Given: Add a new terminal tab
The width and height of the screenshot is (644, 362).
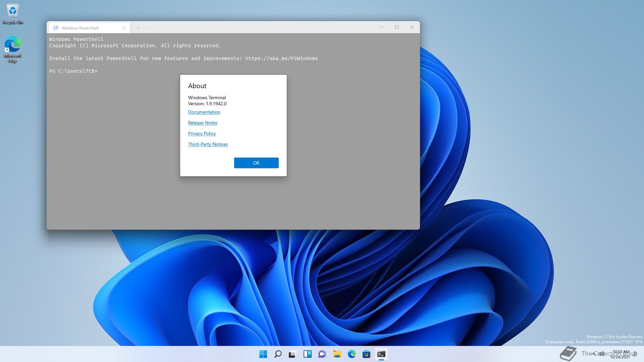Looking at the screenshot, I should tap(138, 28).
